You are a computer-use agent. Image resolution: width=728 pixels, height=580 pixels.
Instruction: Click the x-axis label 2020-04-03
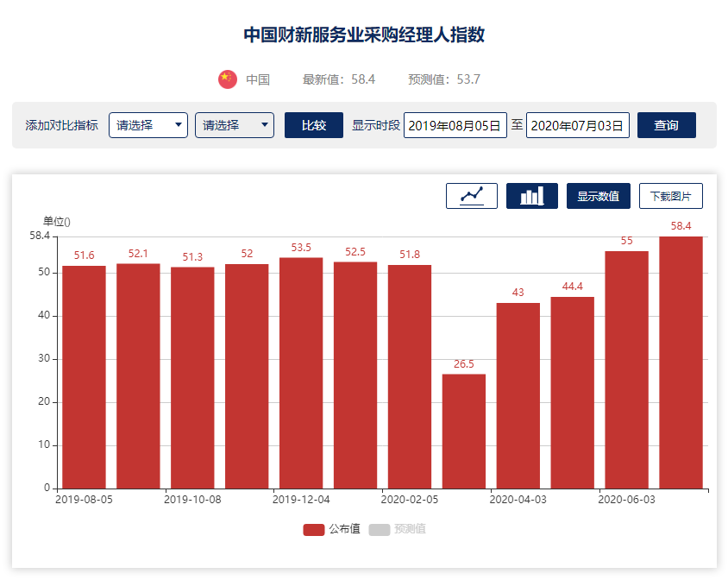[518, 500]
